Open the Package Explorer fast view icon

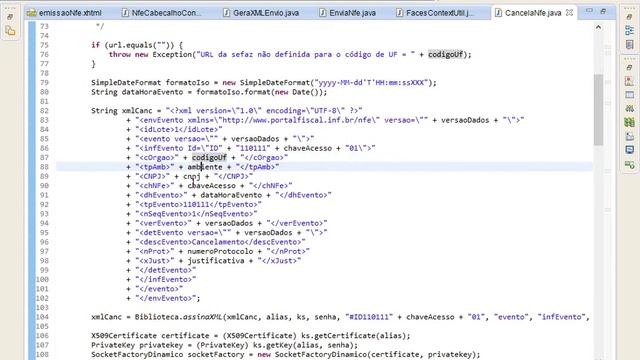11,31
